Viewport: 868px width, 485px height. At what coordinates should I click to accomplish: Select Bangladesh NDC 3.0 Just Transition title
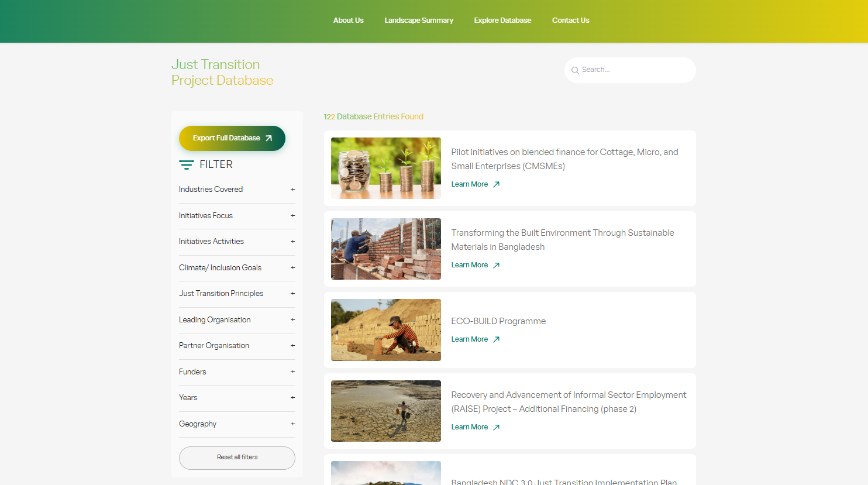[564, 481]
